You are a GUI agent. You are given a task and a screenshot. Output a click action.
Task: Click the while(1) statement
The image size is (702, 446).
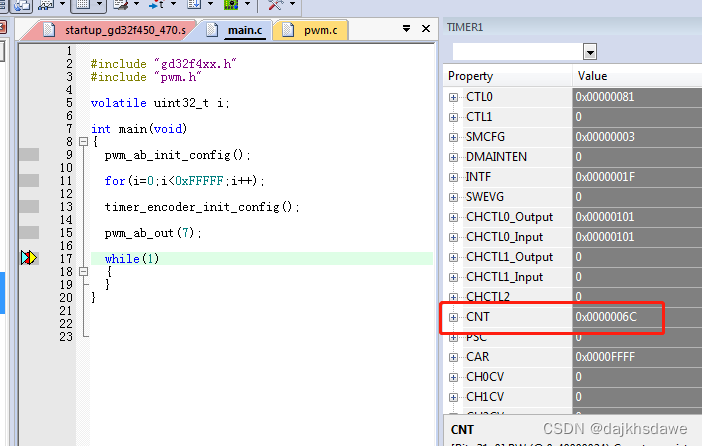[132, 259]
